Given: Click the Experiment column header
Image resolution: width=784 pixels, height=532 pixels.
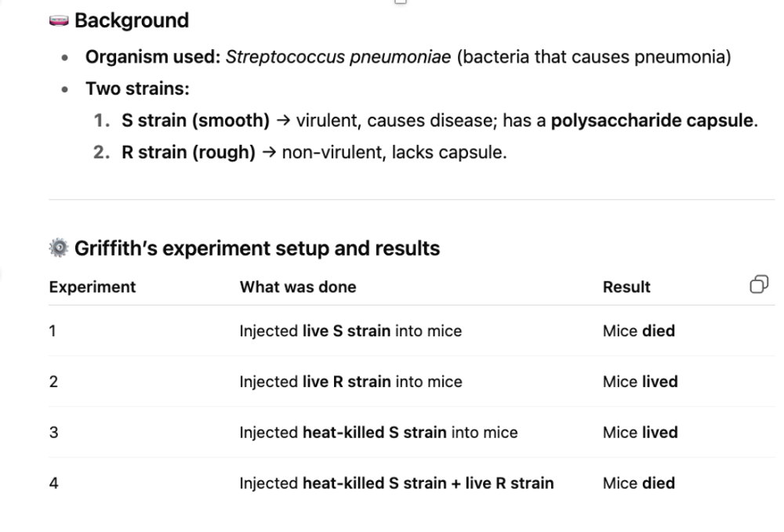Looking at the screenshot, I should 92,287.
